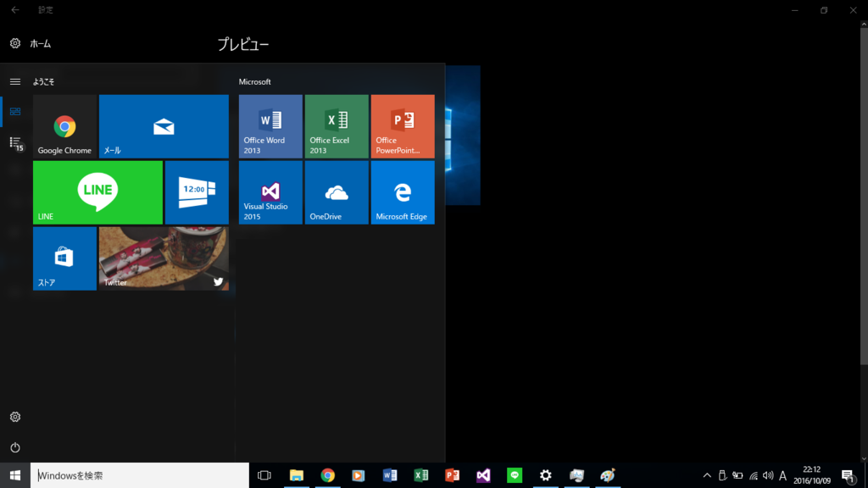Open the Action Center notifications icon
This screenshot has width=868, height=488.
point(848,475)
